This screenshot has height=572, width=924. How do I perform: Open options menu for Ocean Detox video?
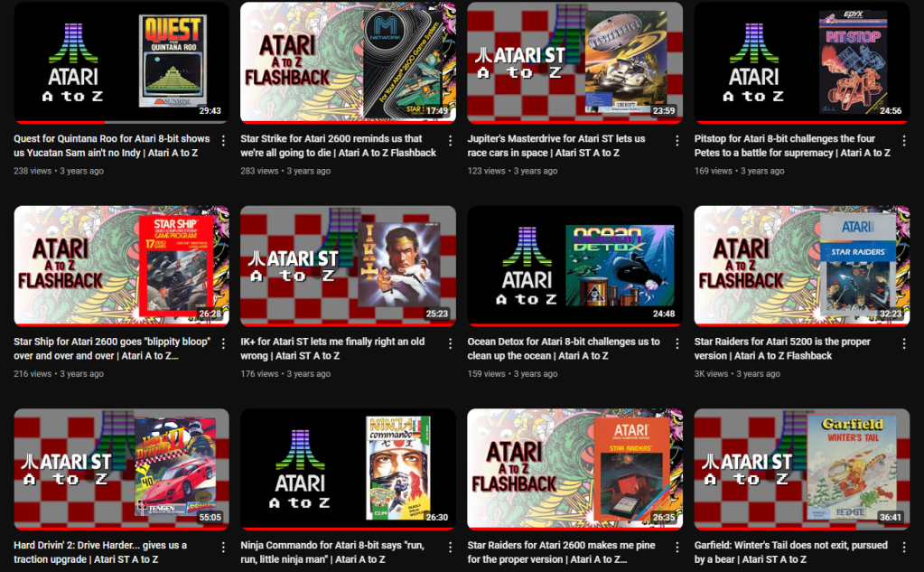pos(677,344)
